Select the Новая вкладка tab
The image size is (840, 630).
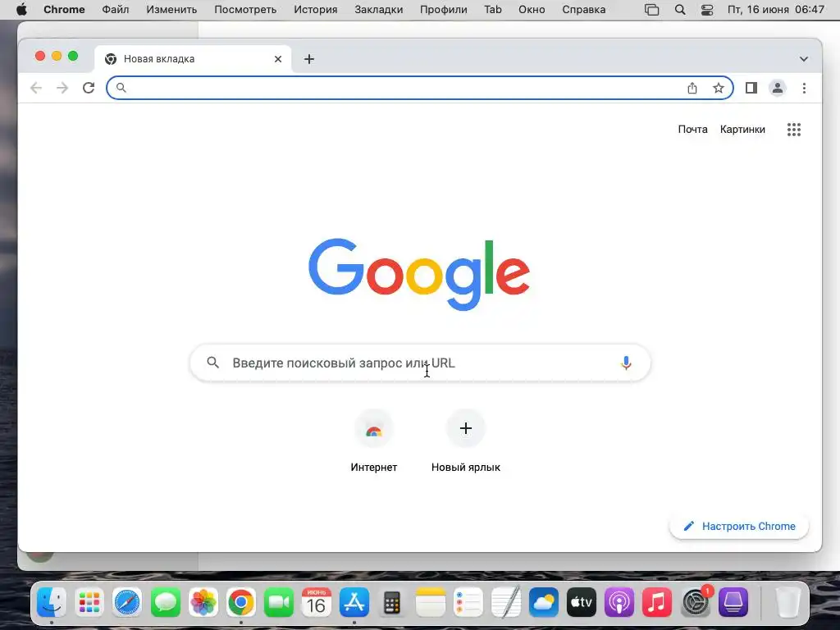coord(193,59)
